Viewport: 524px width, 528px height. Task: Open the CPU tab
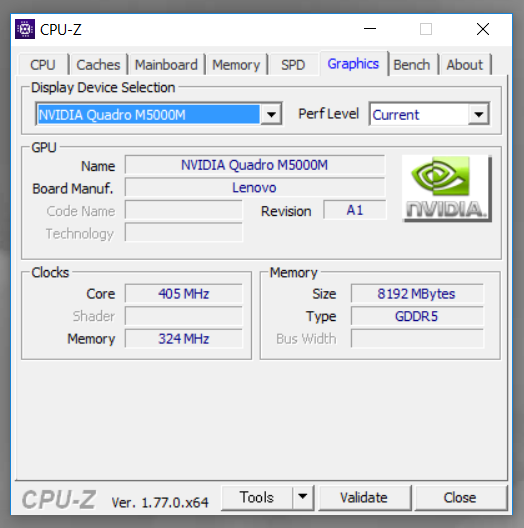pyautogui.click(x=43, y=65)
